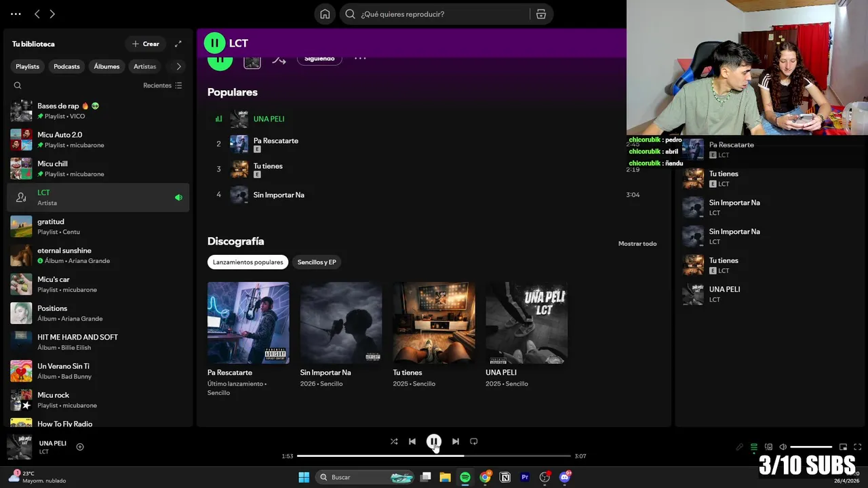The image size is (868, 488).
Task: Filter library by Podcasts
Action: (66, 66)
